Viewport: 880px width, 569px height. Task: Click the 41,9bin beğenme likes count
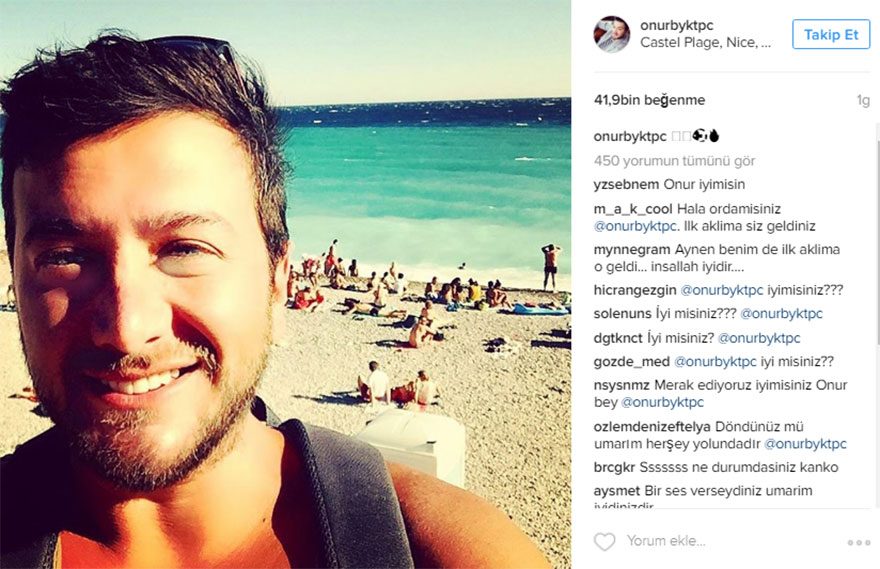pyautogui.click(x=649, y=100)
